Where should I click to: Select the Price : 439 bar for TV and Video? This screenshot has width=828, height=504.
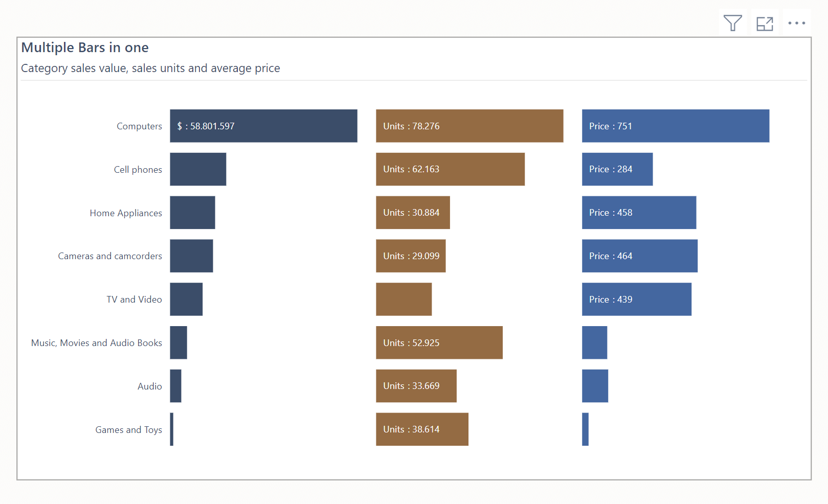636,299
